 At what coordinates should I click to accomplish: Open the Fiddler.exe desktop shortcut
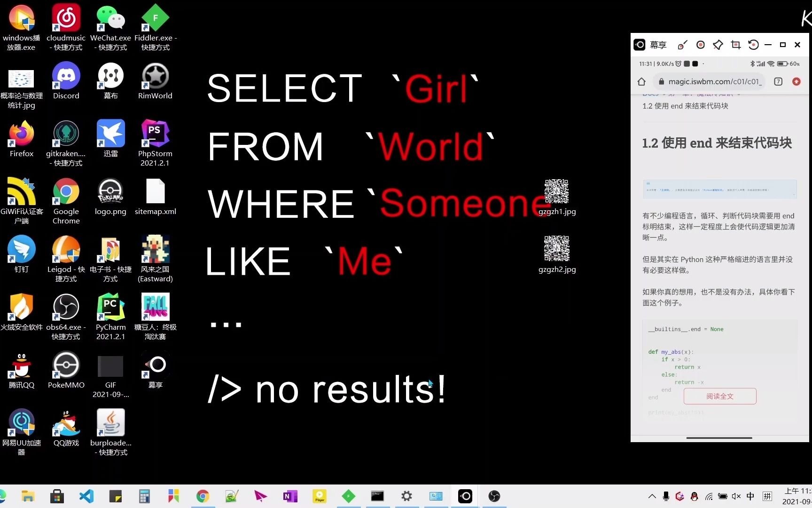click(156, 27)
